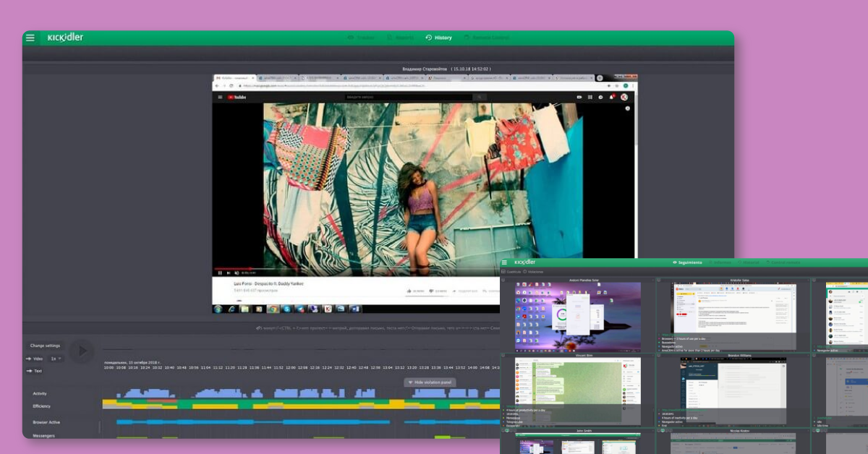Select the Video mode option

point(35,359)
